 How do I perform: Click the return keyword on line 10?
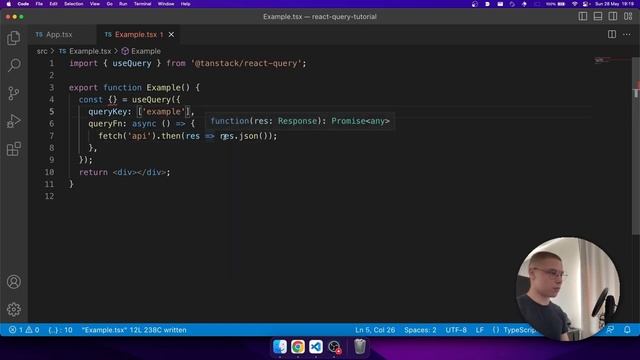click(93, 172)
